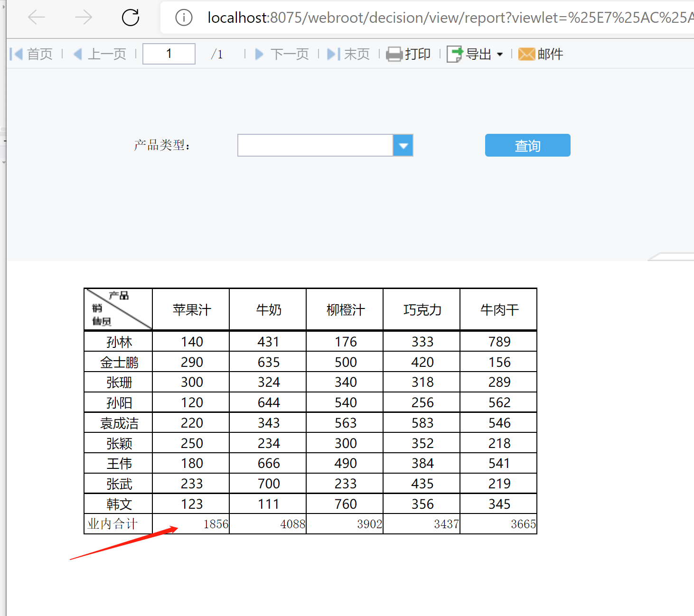This screenshot has height=616, width=694.
Task: Click the page number input field
Action: click(169, 54)
